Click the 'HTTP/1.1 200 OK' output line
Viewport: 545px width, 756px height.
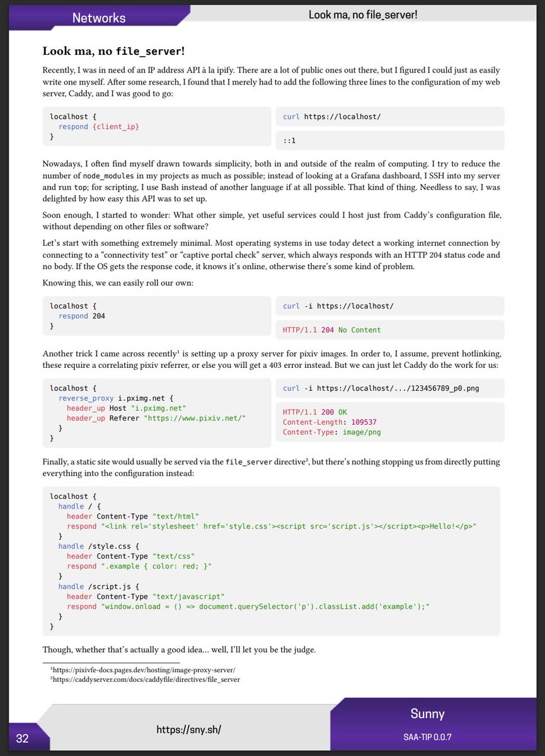[x=315, y=413]
